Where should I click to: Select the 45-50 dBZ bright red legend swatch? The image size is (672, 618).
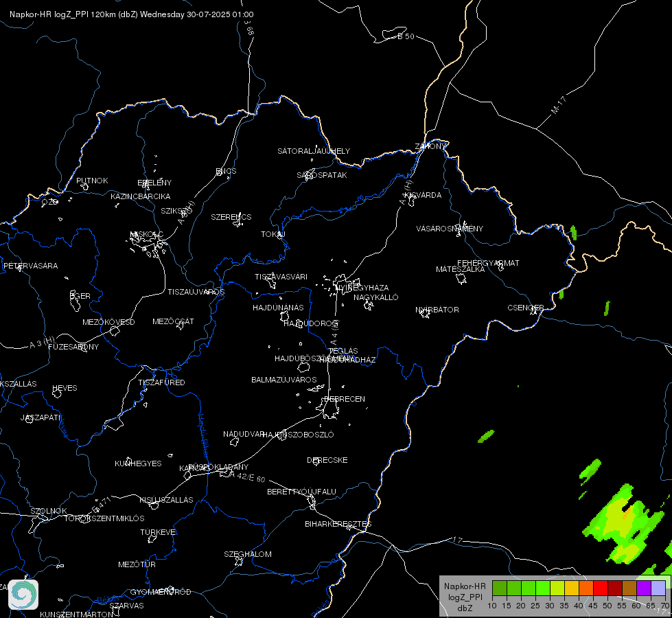[x=601, y=588]
